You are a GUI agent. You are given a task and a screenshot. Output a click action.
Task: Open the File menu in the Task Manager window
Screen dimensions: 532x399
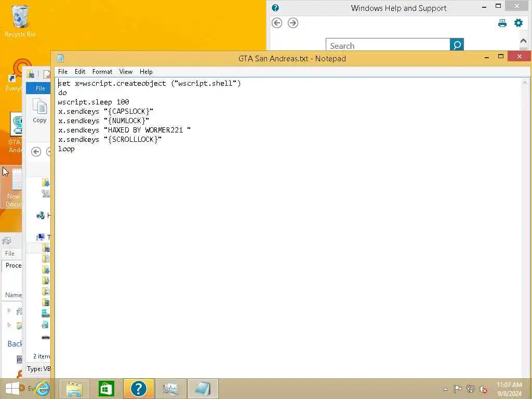(x=10, y=254)
